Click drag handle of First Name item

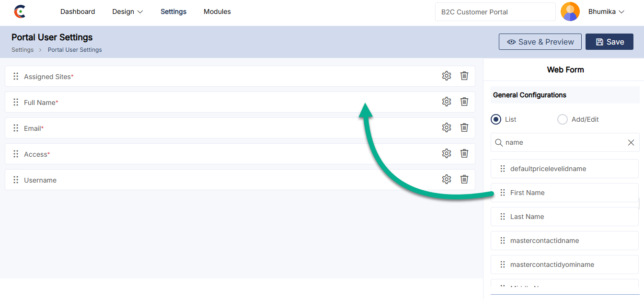[503, 193]
